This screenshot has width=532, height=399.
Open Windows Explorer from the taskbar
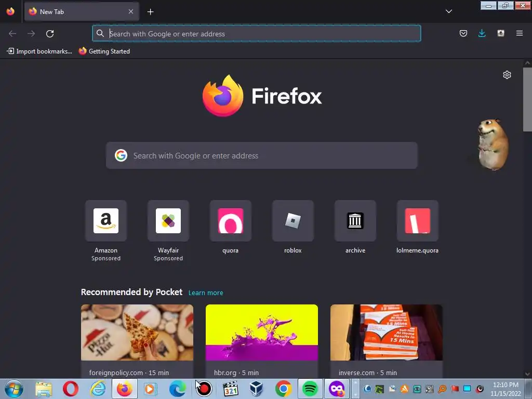point(44,389)
